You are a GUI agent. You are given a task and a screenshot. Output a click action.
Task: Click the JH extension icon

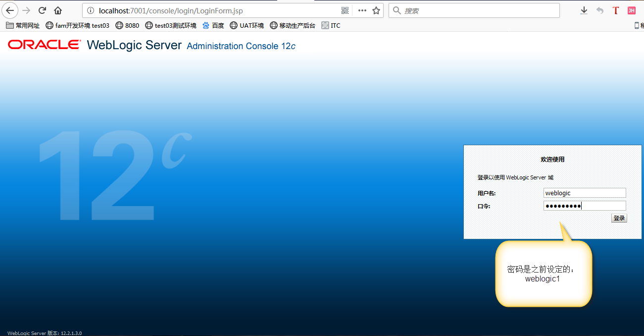631,10
